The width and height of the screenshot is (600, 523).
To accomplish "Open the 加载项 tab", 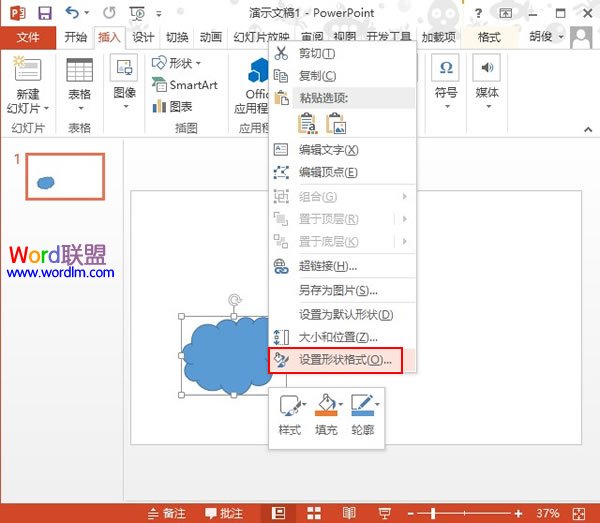I will 439,37.
